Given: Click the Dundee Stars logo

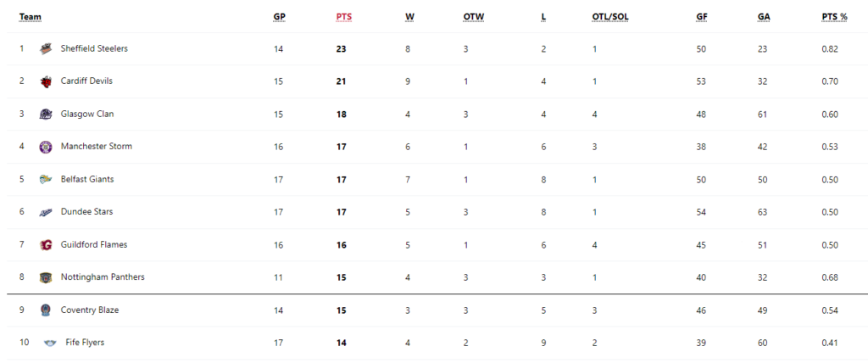Looking at the screenshot, I should tap(46, 212).
